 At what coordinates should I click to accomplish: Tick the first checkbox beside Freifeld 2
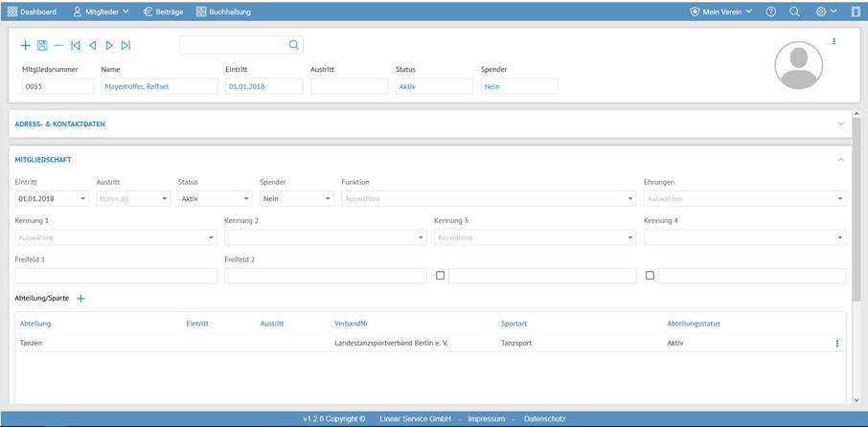pos(440,276)
